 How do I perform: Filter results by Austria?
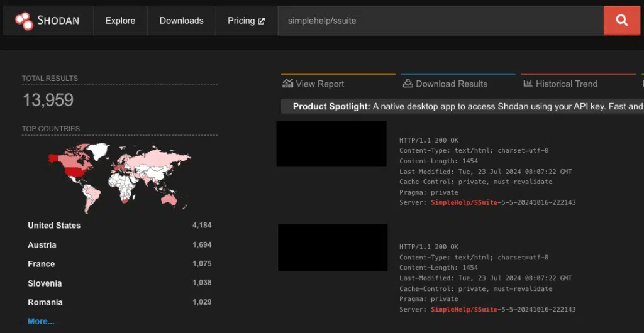tap(42, 245)
